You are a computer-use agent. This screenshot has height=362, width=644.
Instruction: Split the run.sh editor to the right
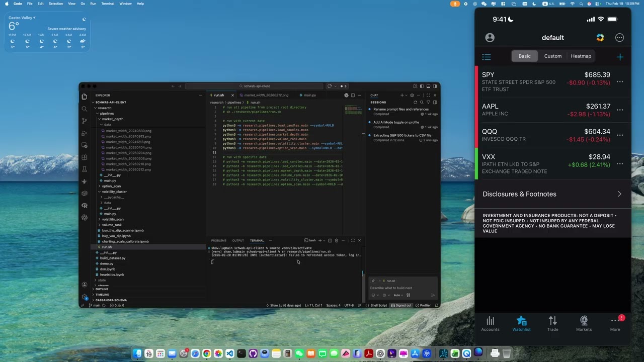pos(353,95)
